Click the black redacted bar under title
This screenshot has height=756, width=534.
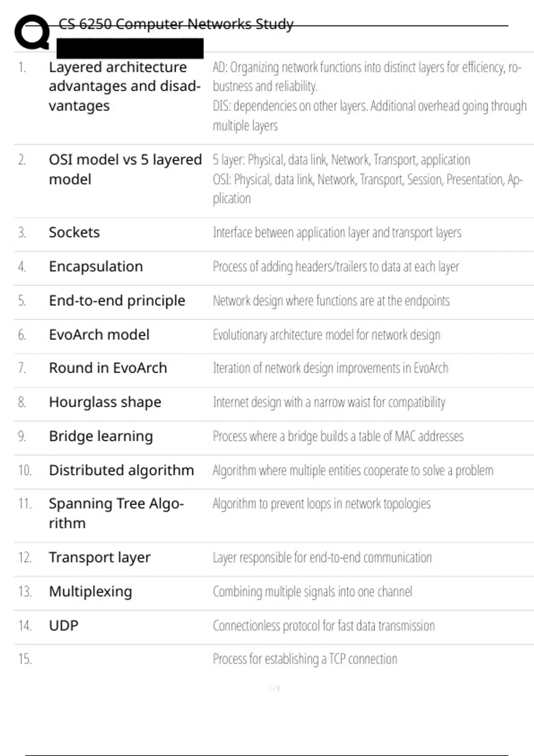(x=130, y=48)
